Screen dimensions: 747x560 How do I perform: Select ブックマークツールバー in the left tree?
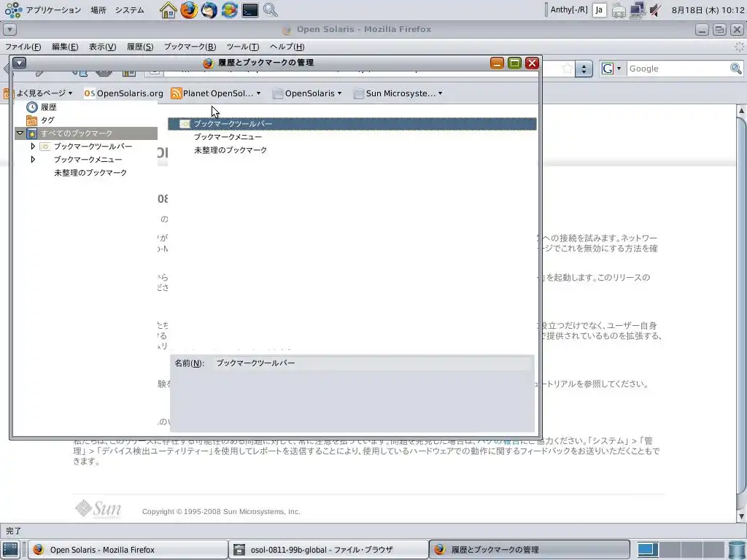click(93, 146)
